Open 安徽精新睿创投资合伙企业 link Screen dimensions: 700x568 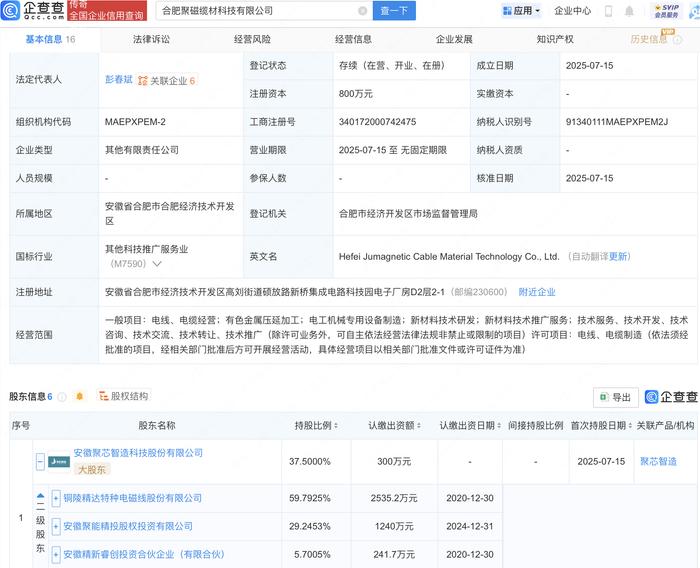click(x=144, y=554)
